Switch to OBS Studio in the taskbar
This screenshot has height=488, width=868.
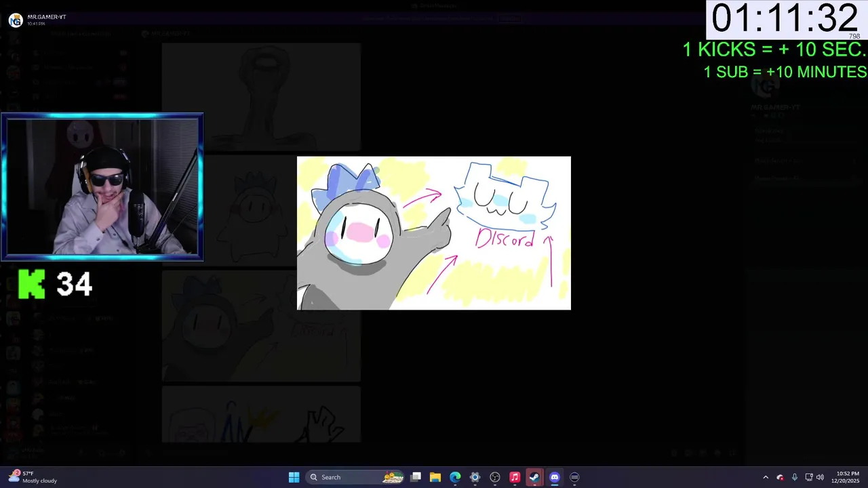(x=495, y=477)
